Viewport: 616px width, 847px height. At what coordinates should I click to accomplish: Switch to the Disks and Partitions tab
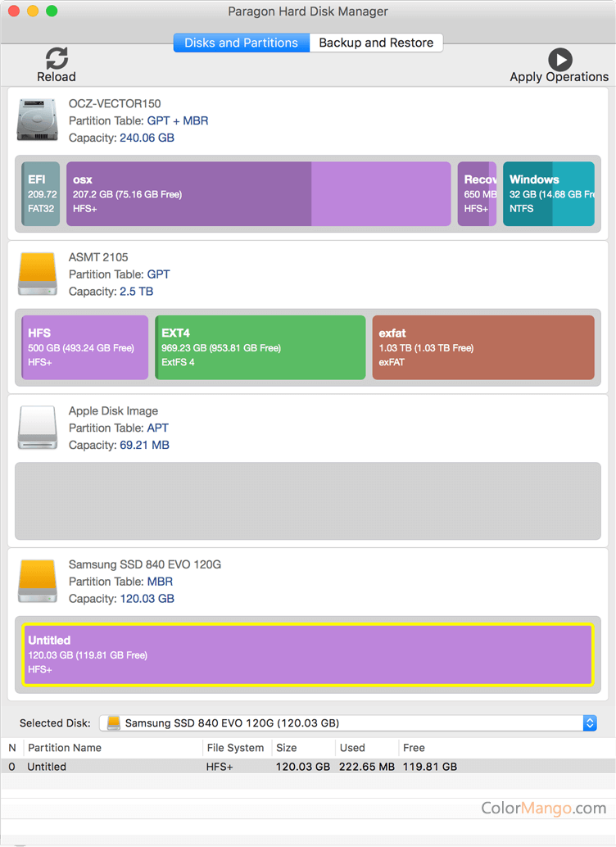coord(241,43)
